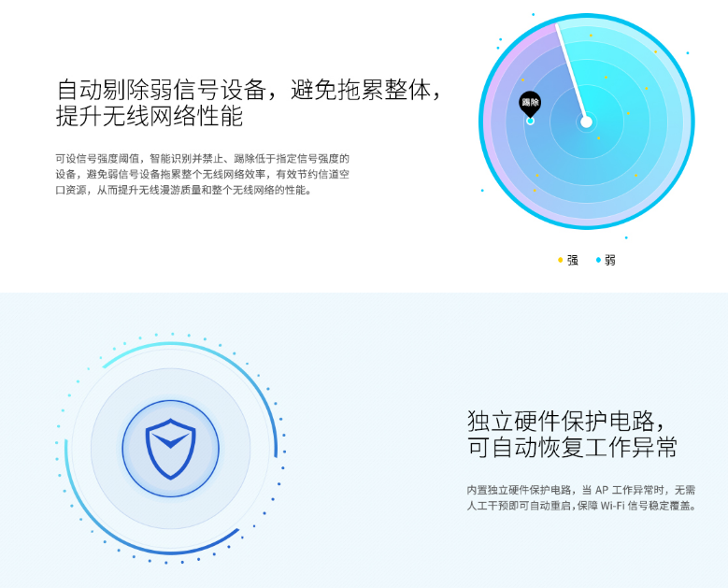Click the blue shield icon

coord(170,449)
